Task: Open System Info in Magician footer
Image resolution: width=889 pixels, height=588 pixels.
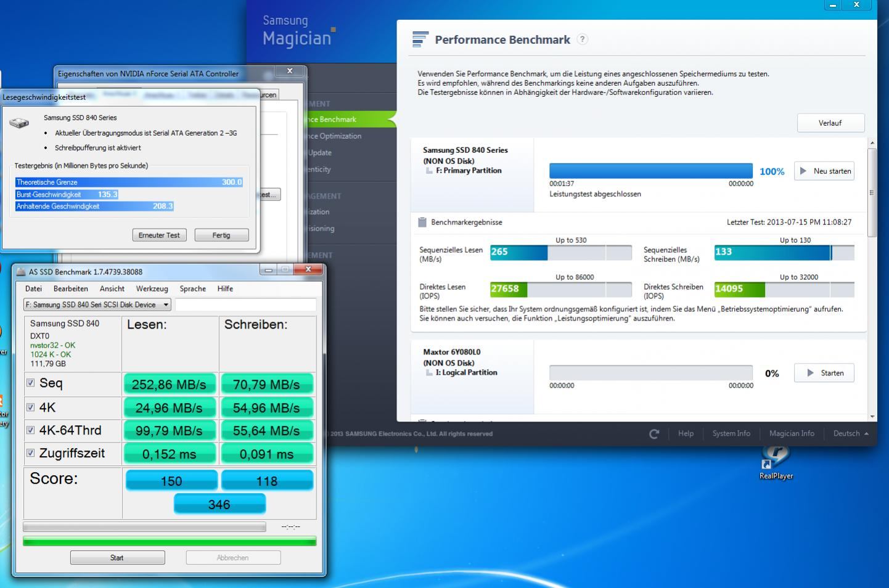Action: pyautogui.click(x=731, y=433)
